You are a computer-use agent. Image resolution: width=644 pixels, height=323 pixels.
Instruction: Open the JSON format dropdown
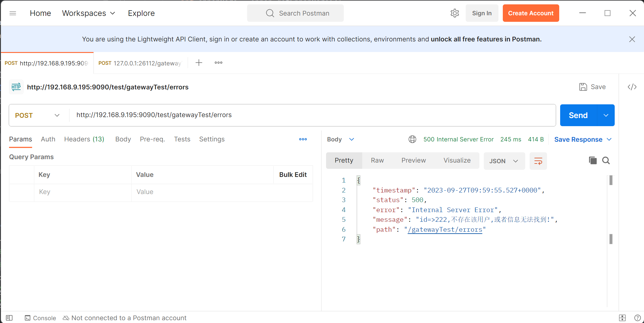tap(504, 161)
